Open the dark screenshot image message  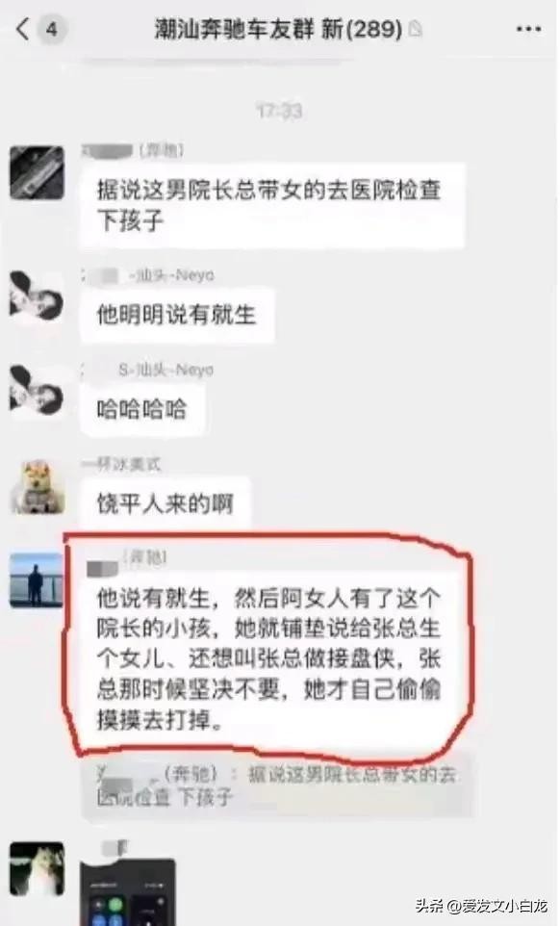128,891
